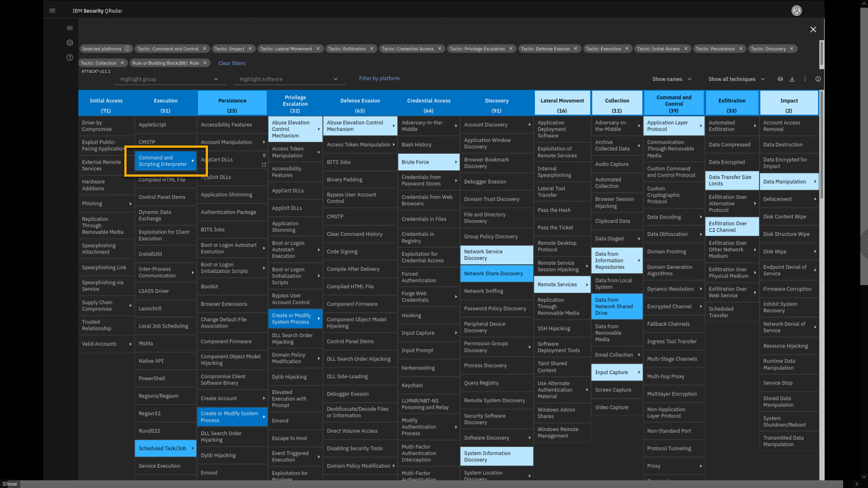Click the information icon at toolbar right

pos(818,79)
